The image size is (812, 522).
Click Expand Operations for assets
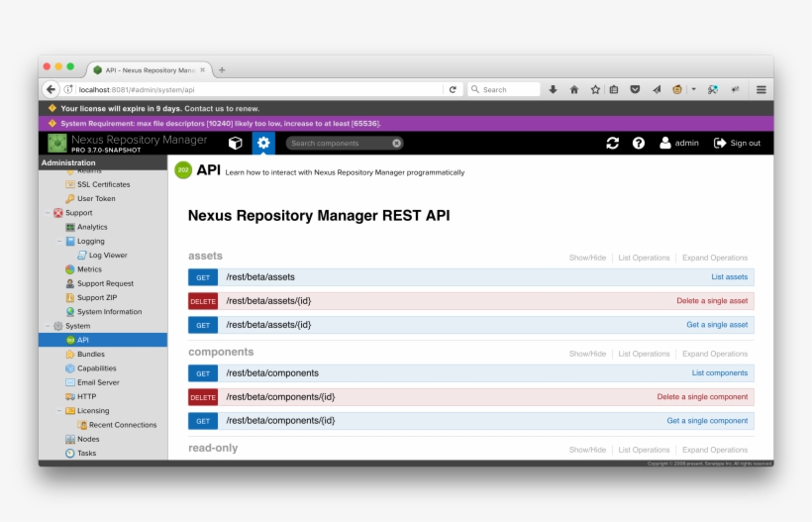(x=715, y=258)
